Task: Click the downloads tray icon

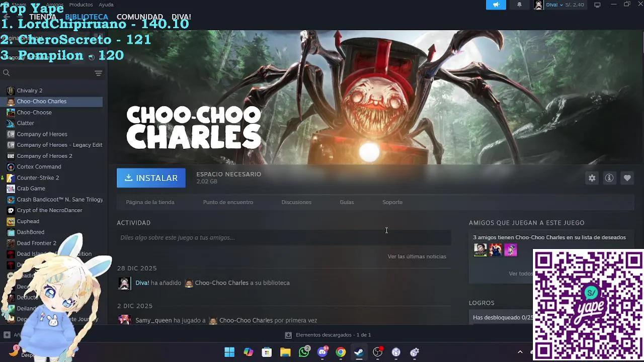Action: tap(288, 335)
